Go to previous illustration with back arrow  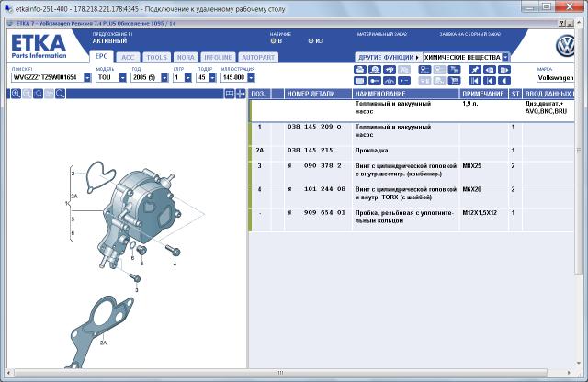click(x=504, y=81)
